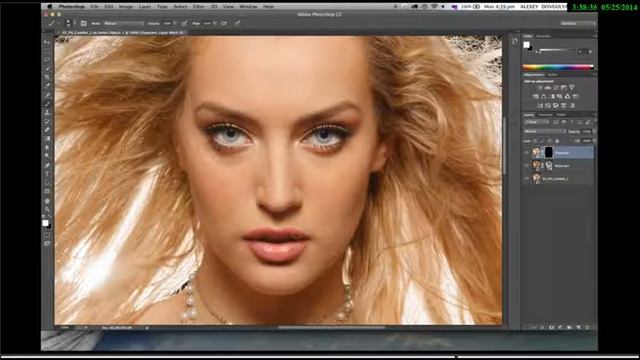
Task: Hide the middle layer in Layers panel
Action: pos(527,165)
